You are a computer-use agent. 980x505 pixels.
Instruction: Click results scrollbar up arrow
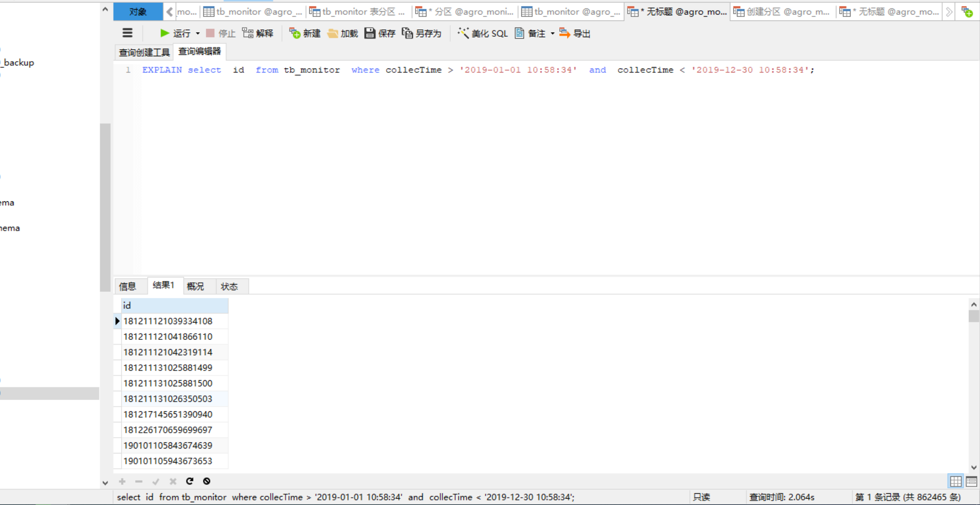click(974, 304)
